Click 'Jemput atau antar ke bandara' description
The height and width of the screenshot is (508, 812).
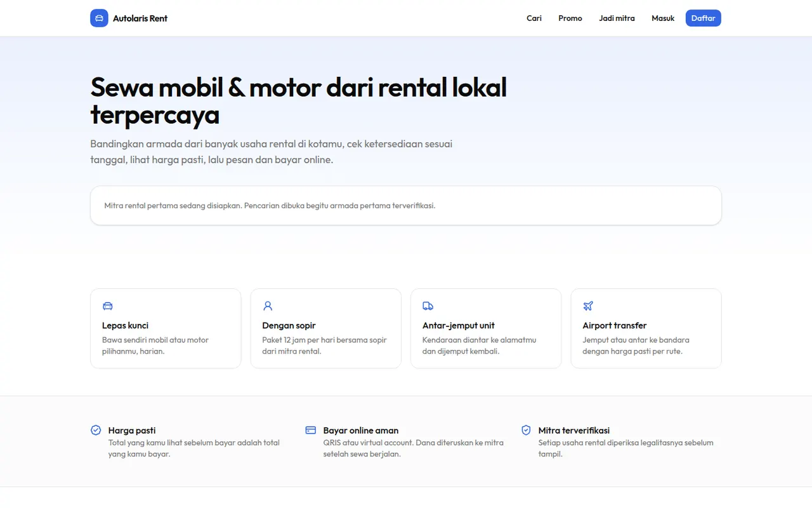tap(636, 345)
